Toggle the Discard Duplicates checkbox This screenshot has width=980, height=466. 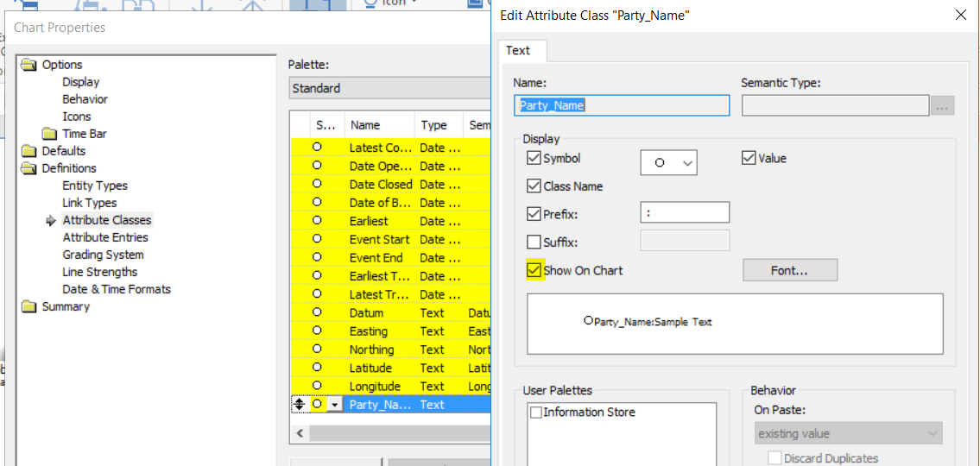click(x=775, y=458)
